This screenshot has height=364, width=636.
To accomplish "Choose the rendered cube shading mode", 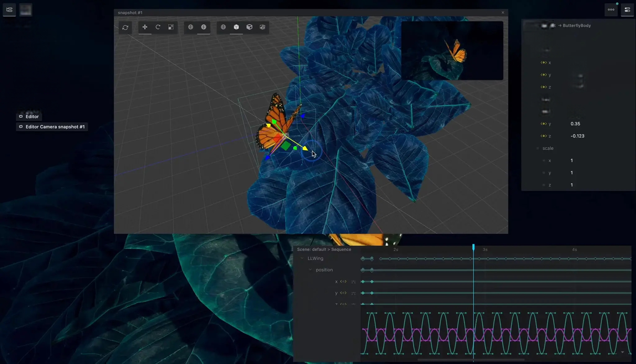I will pos(262,27).
